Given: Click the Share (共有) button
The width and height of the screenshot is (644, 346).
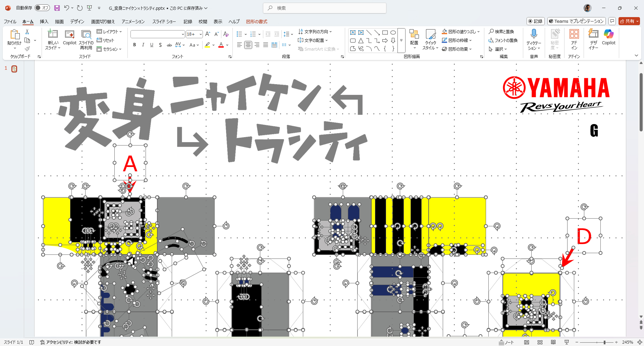Looking at the screenshot, I should tap(629, 21).
